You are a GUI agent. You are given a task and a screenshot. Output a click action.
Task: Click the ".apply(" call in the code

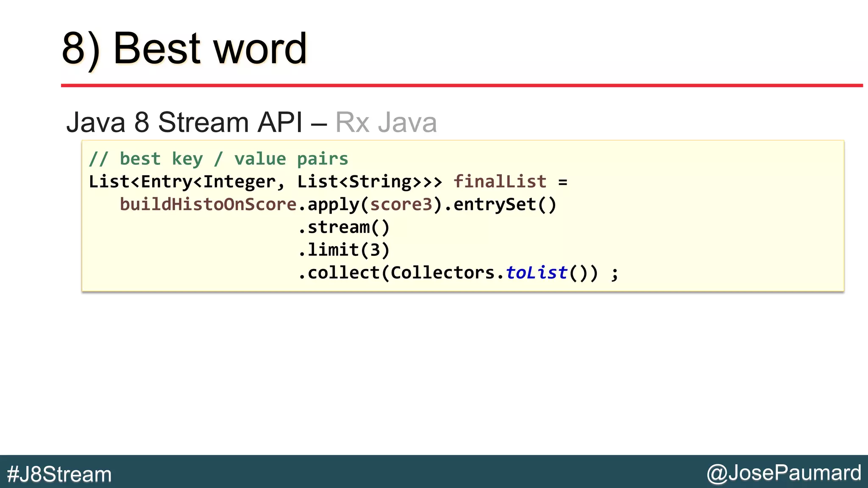pyautogui.click(x=334, y=205)
